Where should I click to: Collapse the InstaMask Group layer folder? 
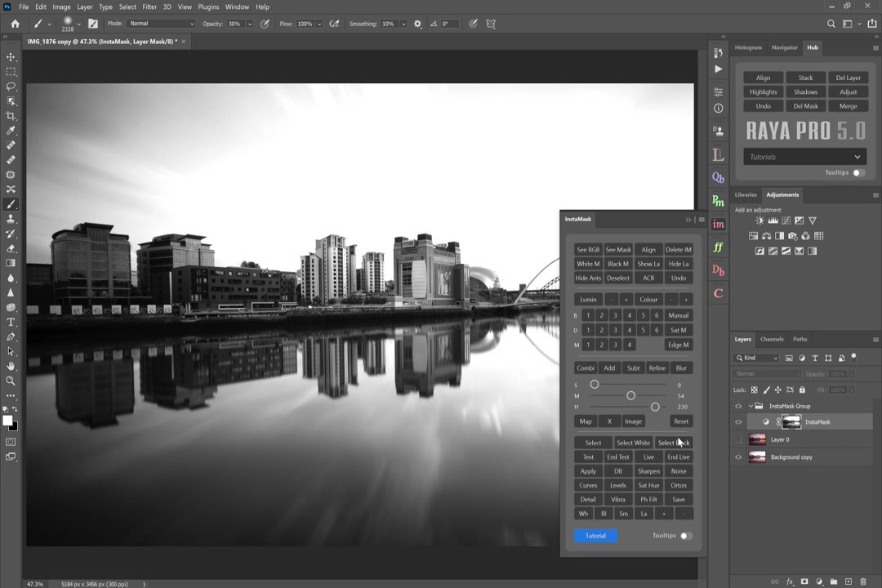coord(750,406)
